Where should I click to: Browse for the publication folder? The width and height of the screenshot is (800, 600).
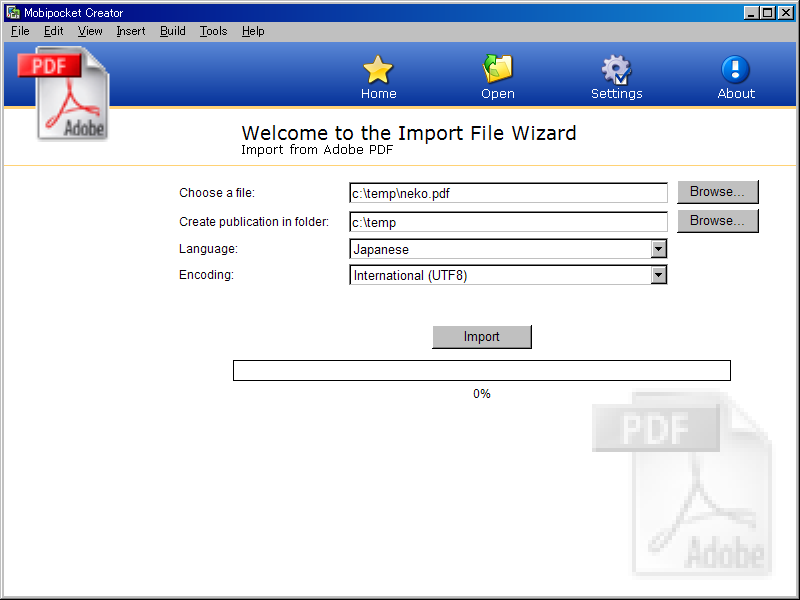coord(717,221)
